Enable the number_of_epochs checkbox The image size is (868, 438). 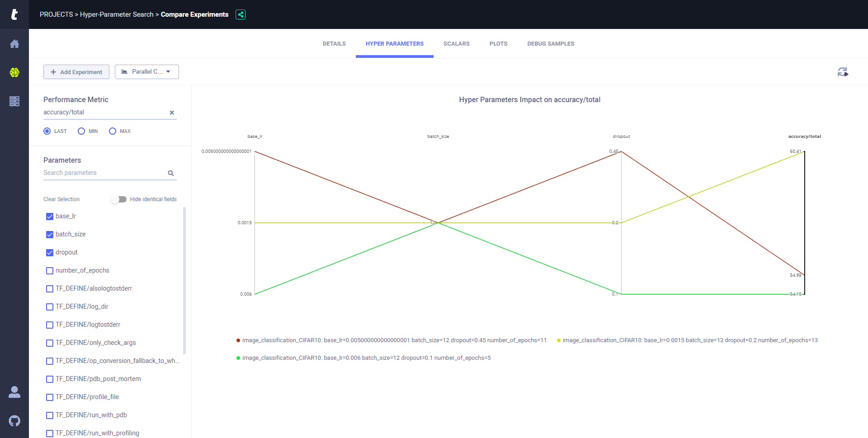coord(50,271)
